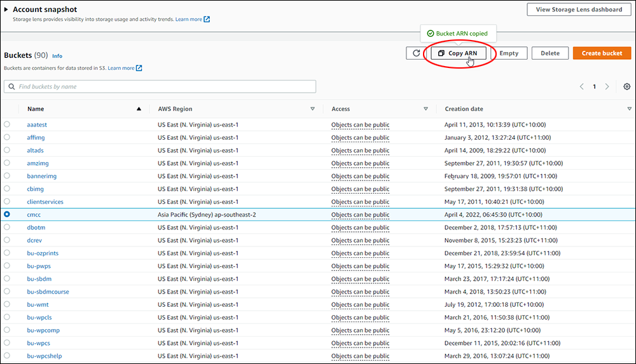
Task: Select the clientservices bucket radio button
Action: pyautogui.click(x=7, y=201)
